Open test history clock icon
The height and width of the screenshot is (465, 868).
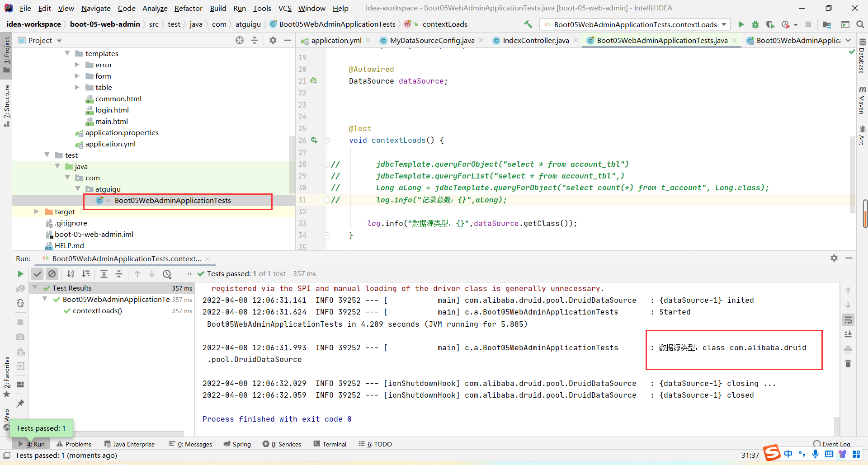point(167,274)
